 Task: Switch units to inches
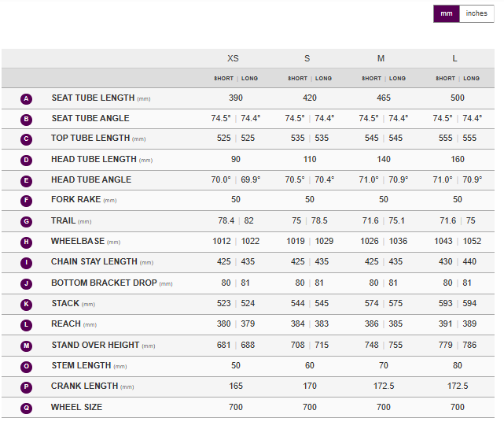476,13
